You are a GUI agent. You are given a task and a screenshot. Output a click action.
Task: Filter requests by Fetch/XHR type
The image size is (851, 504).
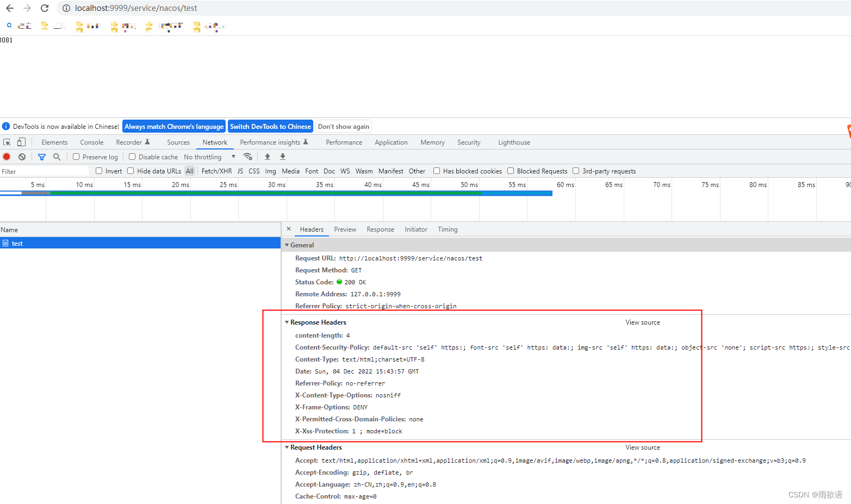[216, 171]
